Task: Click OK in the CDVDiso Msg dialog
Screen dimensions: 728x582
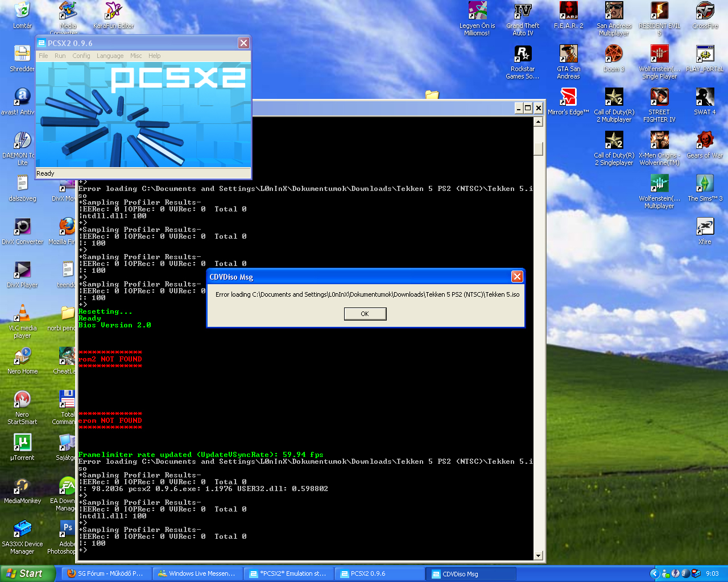Action: (365, 314)
